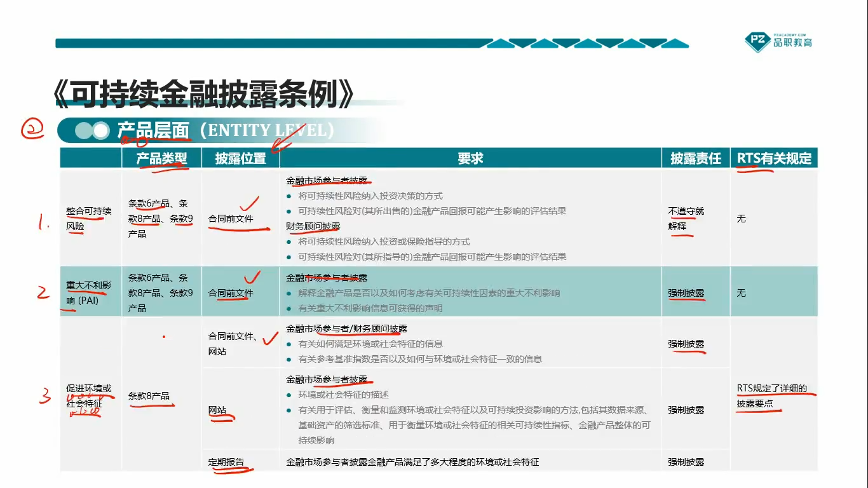Click bullet 环境或社会特征的描述
Viewport: 868px width, 488px height.
pyautogui.click(x=343, y=395)
